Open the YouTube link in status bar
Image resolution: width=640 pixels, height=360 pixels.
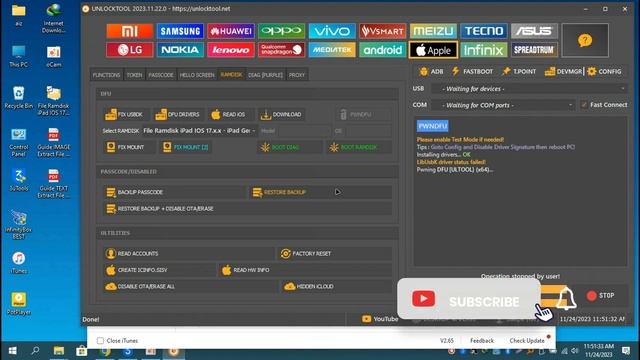(380, 319)
